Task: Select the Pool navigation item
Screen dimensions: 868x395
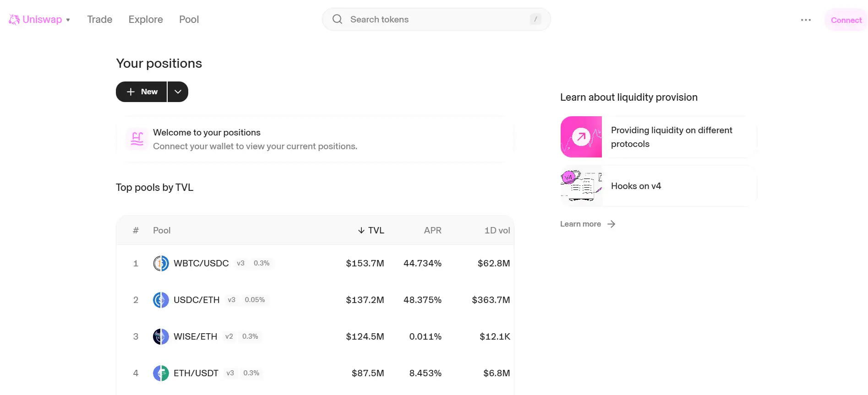Action: click(x=189, y=20)
